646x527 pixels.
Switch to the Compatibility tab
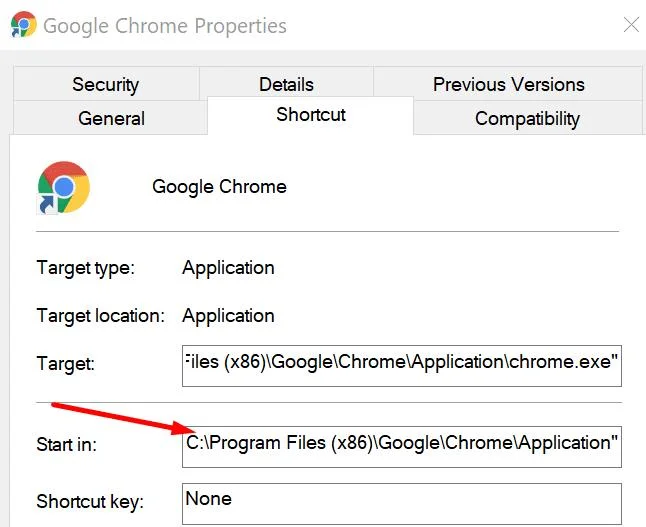coord(527,118)
